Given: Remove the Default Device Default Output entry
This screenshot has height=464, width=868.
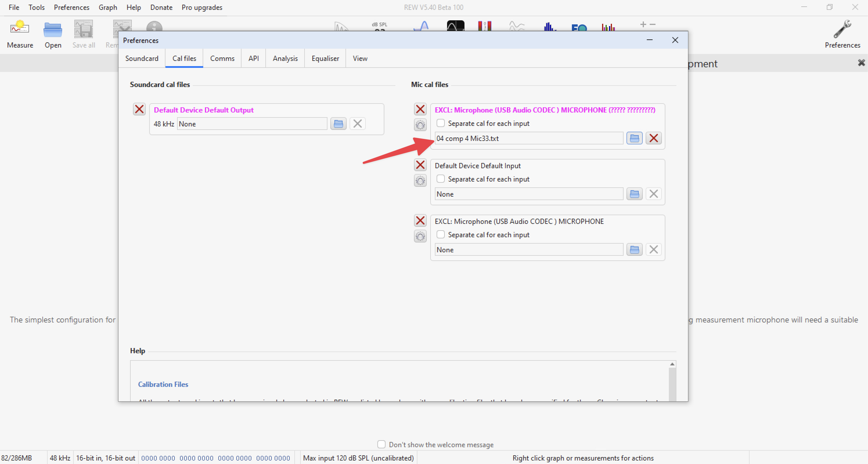Looking at the screenshot, I should tap(139, 109).
